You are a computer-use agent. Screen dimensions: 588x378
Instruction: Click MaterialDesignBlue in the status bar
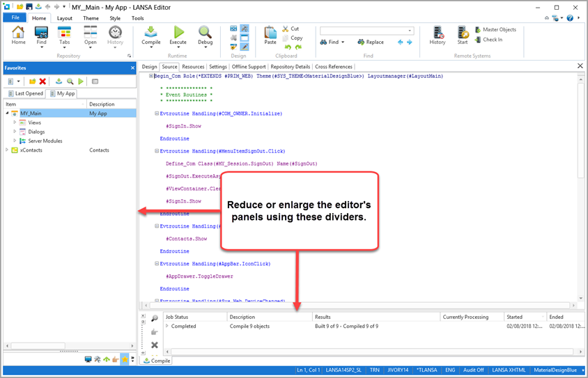tap(555, 370)
